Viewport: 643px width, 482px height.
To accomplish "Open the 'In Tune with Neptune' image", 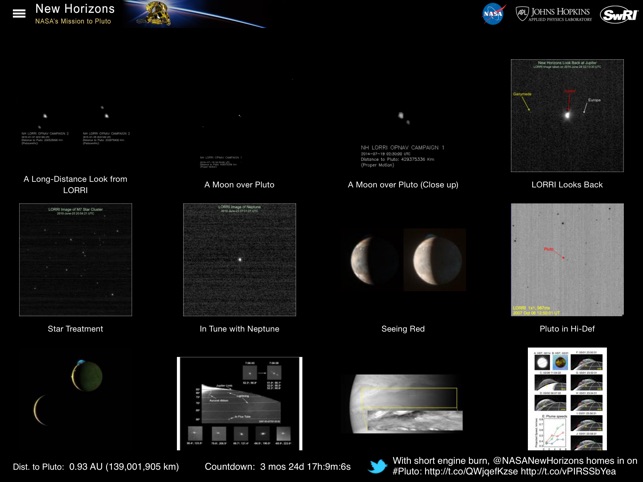I will point(239,260).
